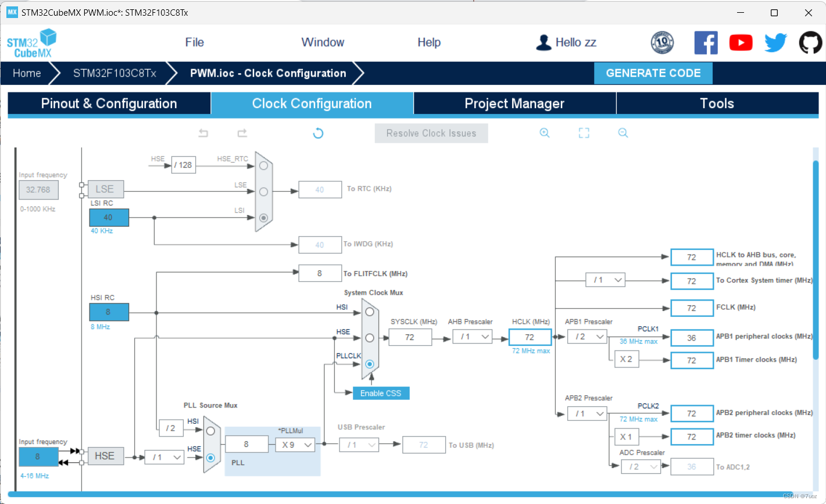
Task: Select HSE in System Clock Mux
Action: coord(370,338)
